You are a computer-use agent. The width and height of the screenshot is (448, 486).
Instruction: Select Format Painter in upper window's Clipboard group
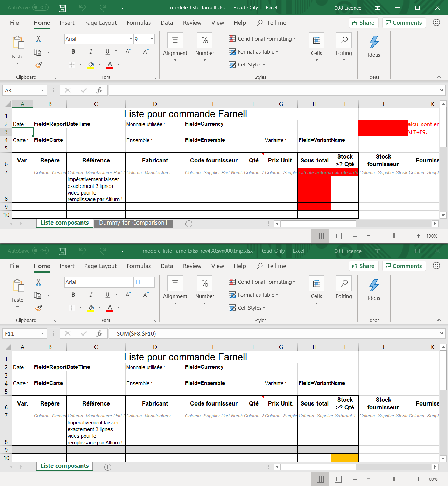[x=38, y=65]
